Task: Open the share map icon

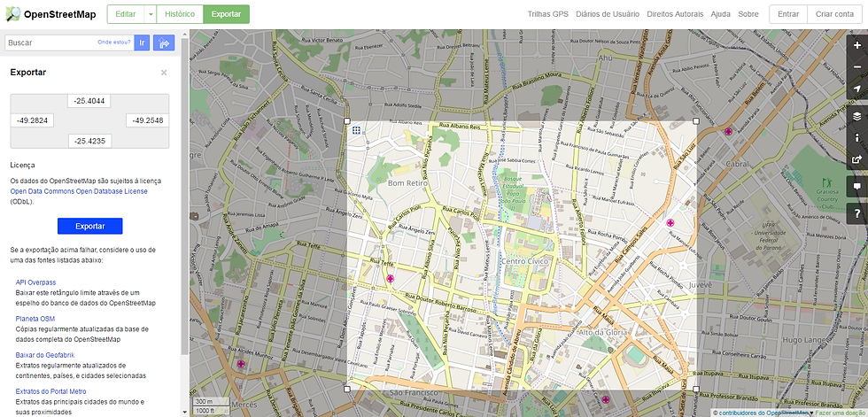Action: pos(857,159)
